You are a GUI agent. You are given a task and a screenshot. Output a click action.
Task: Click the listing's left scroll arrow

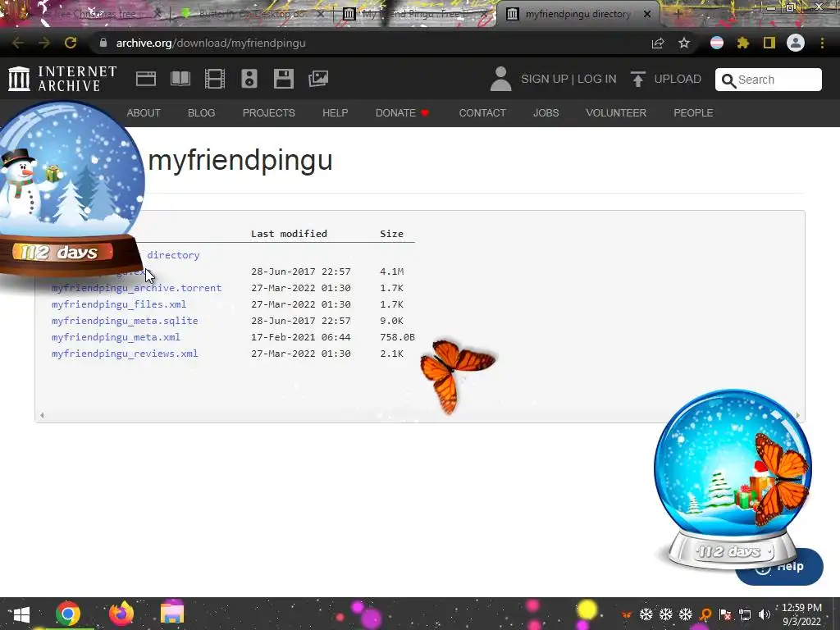pyautogui.click(x=42, y=415)
